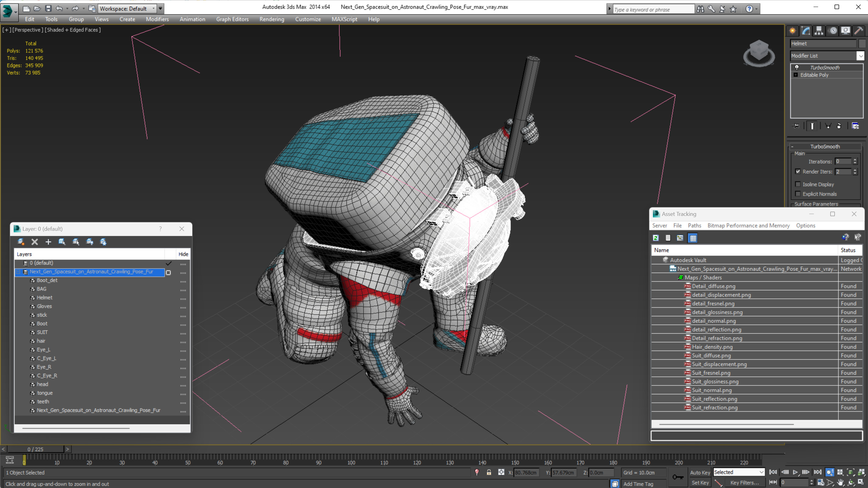Open the Utilities command panel tab
Viewport: 868px width, 488px height.
pyautogui.click(x=859, y=31)
